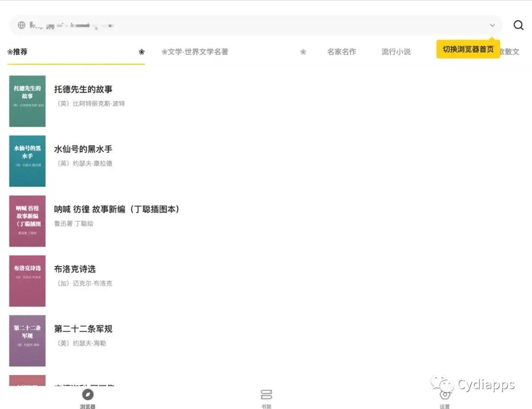Screen dimensions: 532x409
Task: Open cover thumbnail of 呐喊 彷徨 故事新编
Action: (x=27, y=221)
